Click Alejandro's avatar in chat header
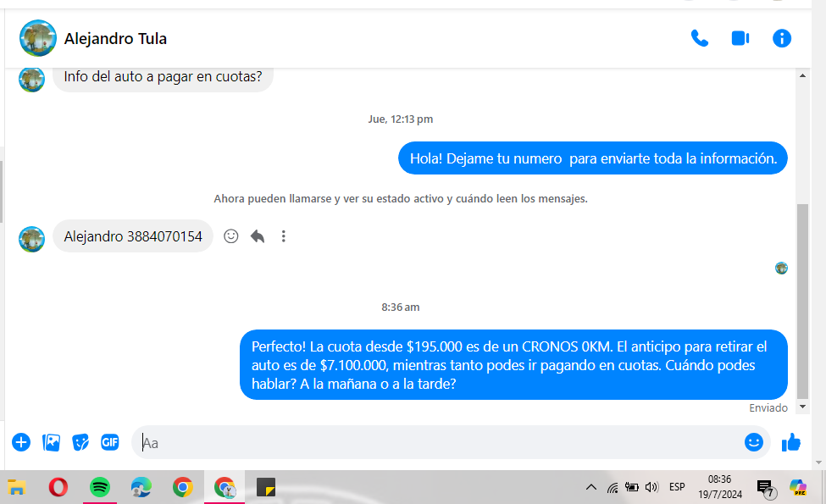The height and width of the screenshot is (504, 826). (38, 38)
